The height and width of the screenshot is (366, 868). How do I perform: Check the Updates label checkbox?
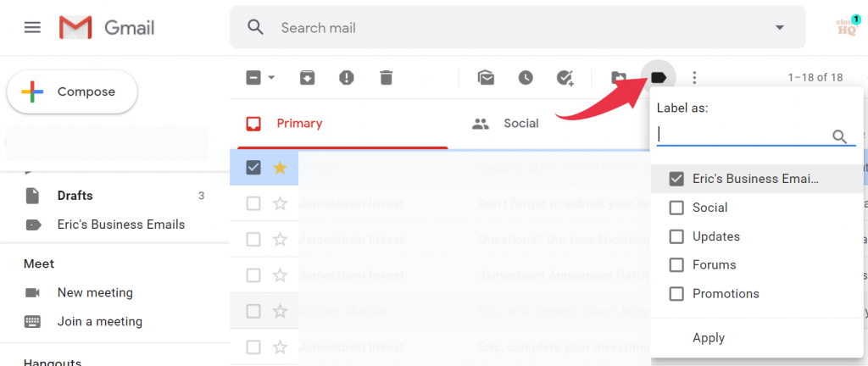click(676, 236)
